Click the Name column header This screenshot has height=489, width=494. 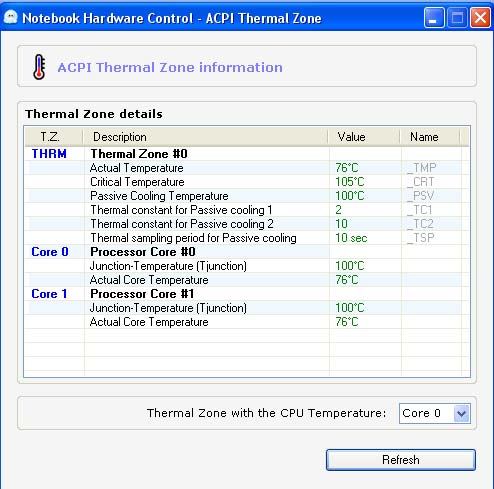click(430, 137)
